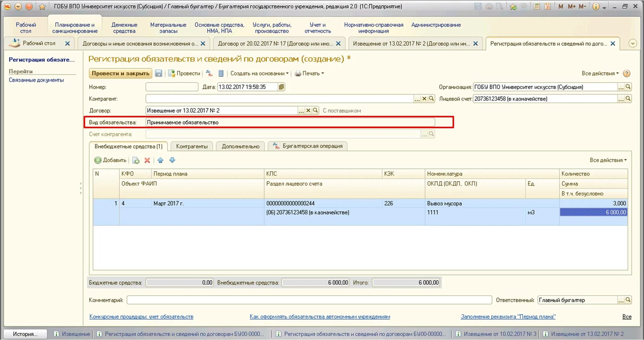Open the Лицевой счет selection list with the ellipsis

621,99
